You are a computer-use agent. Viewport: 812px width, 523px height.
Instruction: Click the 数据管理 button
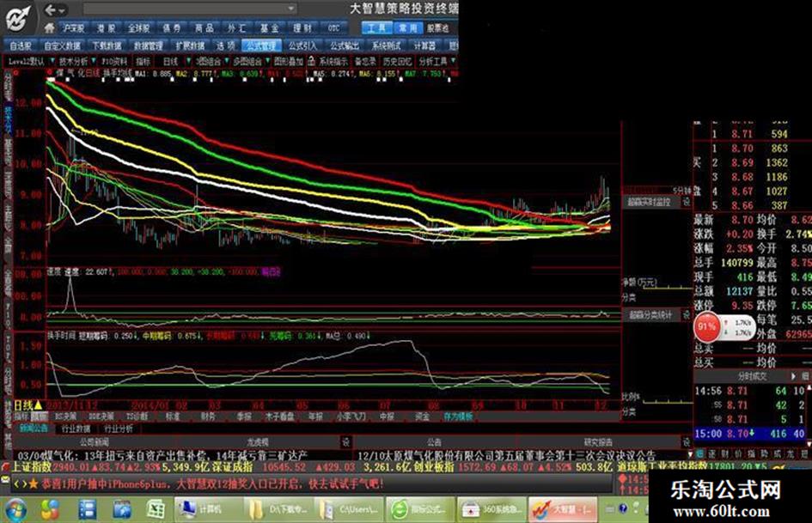click(x=149, y=46)
